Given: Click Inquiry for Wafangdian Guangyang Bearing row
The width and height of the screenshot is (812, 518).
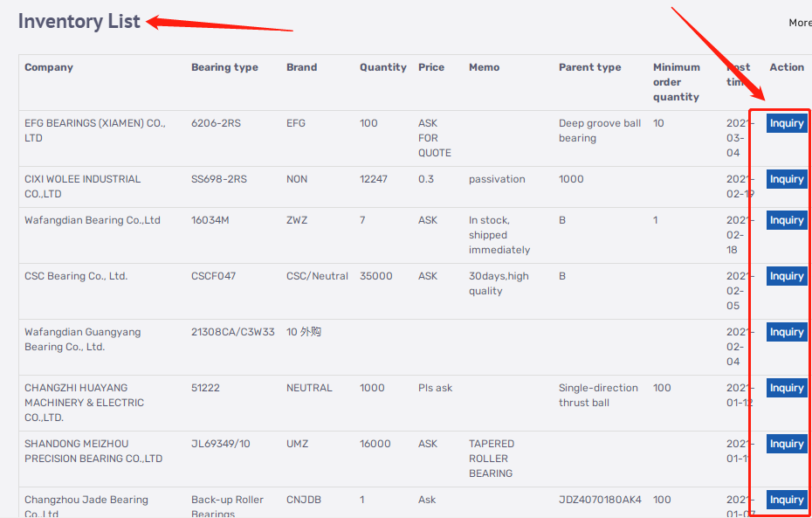Looking at the screenshot, I should [x=786, y=332].
